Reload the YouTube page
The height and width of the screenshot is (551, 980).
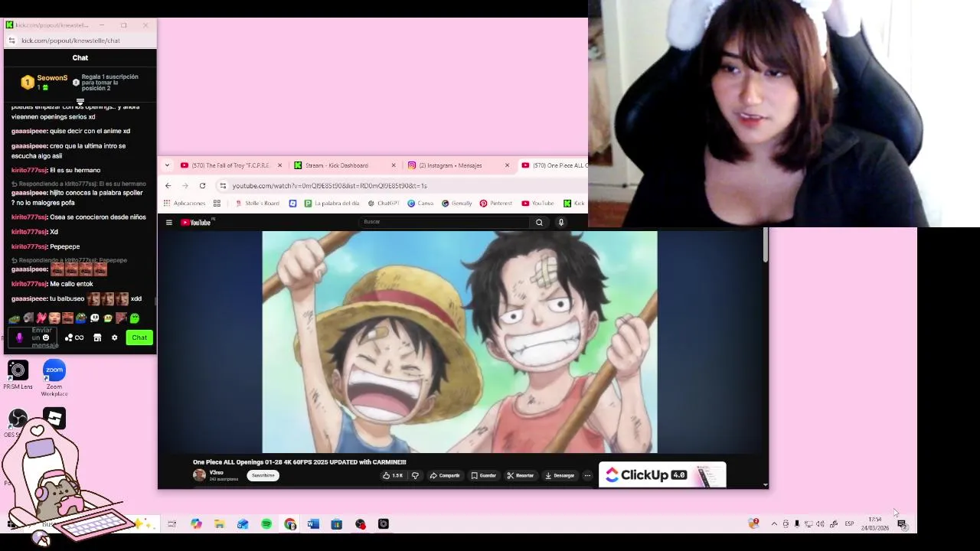click(x=202, y=186)
